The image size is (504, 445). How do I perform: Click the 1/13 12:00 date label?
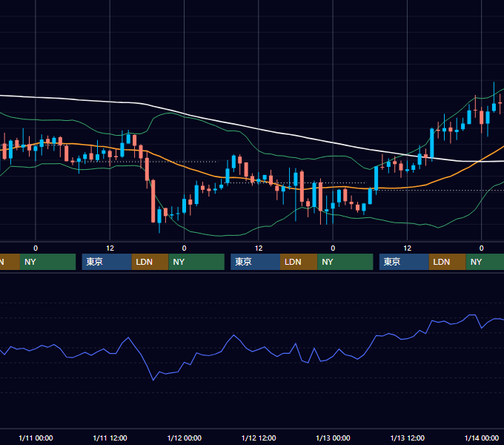coord(407,438)
